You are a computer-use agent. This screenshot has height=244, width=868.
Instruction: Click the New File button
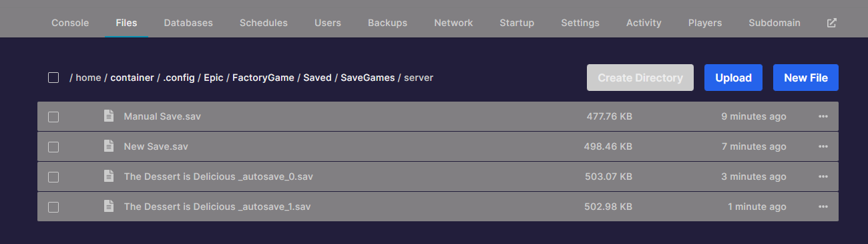[806, 78]
